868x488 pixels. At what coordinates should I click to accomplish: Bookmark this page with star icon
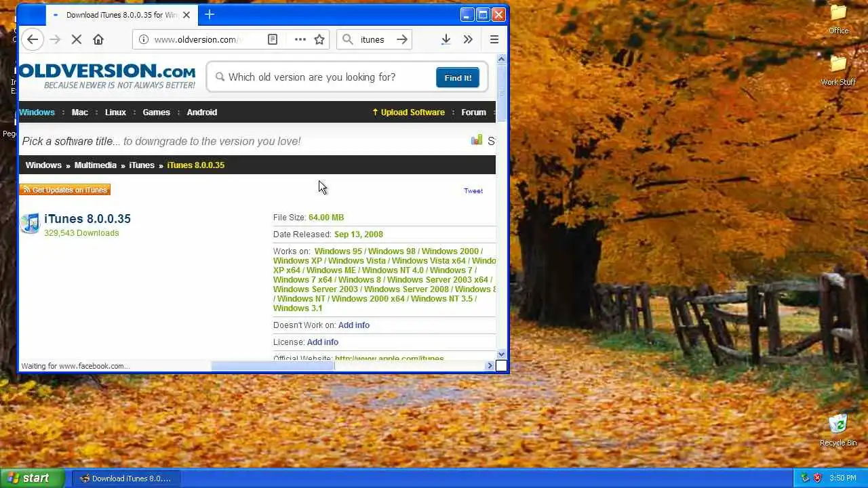(319, 39)
